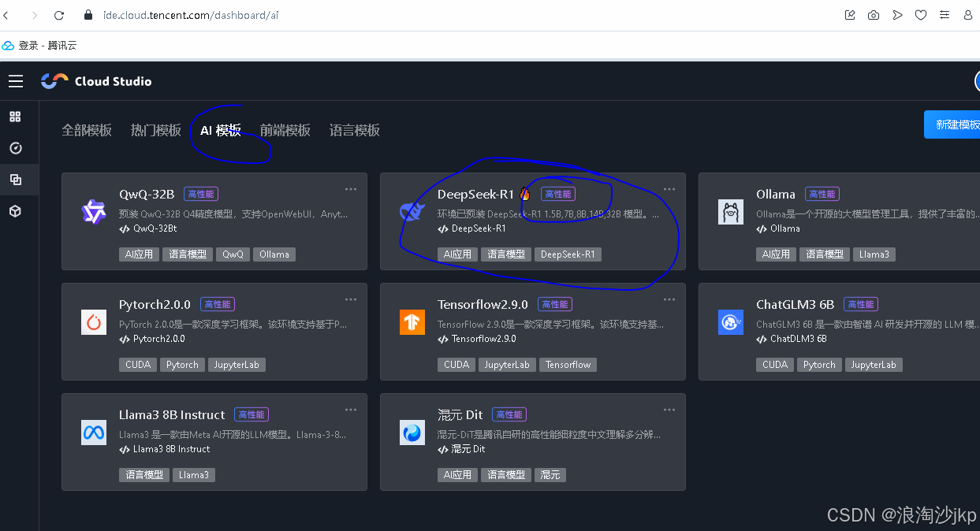
Task: Click the QwQ tag on QwQ-32B card
Action: tap(233, 254)
